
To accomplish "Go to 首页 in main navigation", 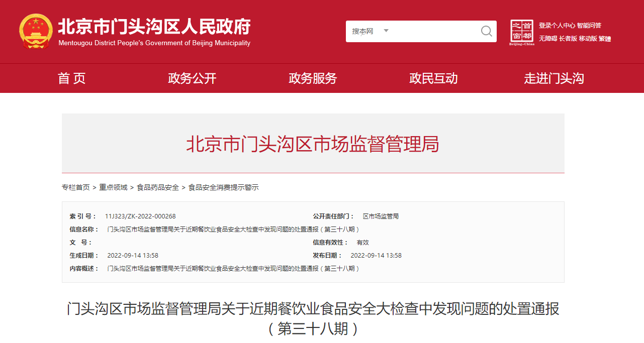I will (x=72, y=78).
